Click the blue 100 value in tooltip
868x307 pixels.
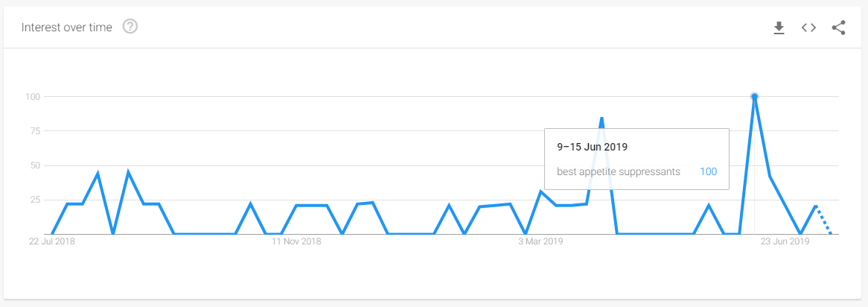[x=708, y=172]
